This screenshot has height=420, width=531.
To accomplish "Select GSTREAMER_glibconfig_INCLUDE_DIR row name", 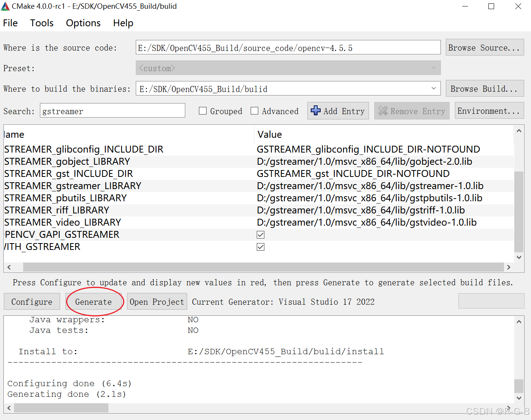I will point(84,149).
